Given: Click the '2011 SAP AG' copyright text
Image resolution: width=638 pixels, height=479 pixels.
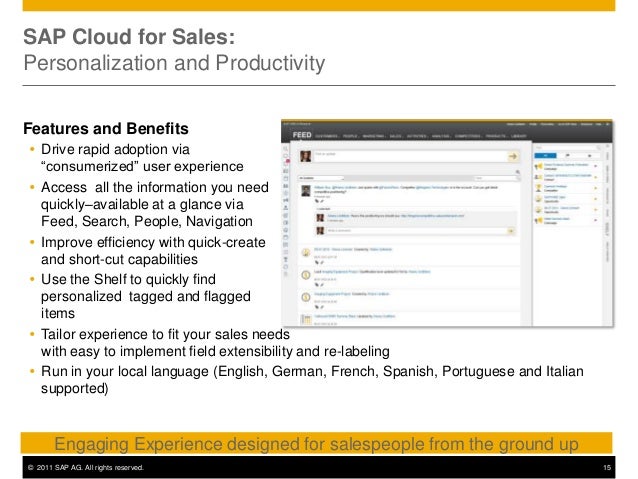Looking at the screenshot, I should coord(85,468).
